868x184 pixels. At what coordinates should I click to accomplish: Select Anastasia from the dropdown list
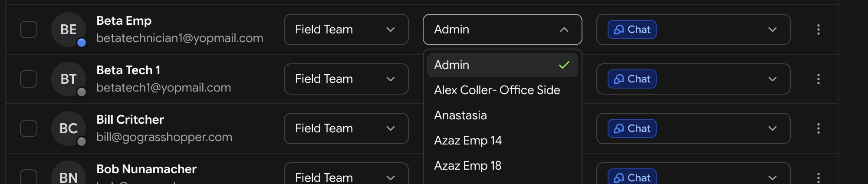coord(503,115)
